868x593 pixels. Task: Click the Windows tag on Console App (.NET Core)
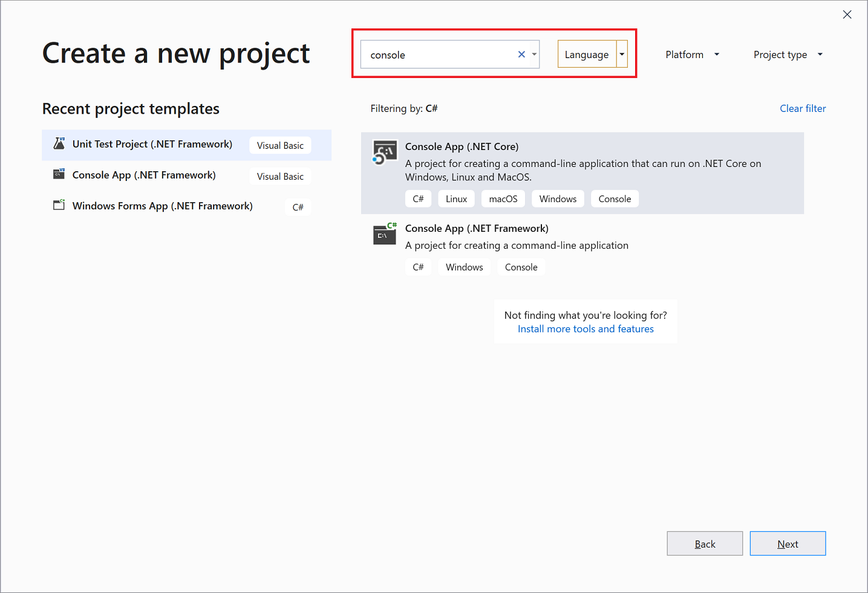click(x=558, y=199)
